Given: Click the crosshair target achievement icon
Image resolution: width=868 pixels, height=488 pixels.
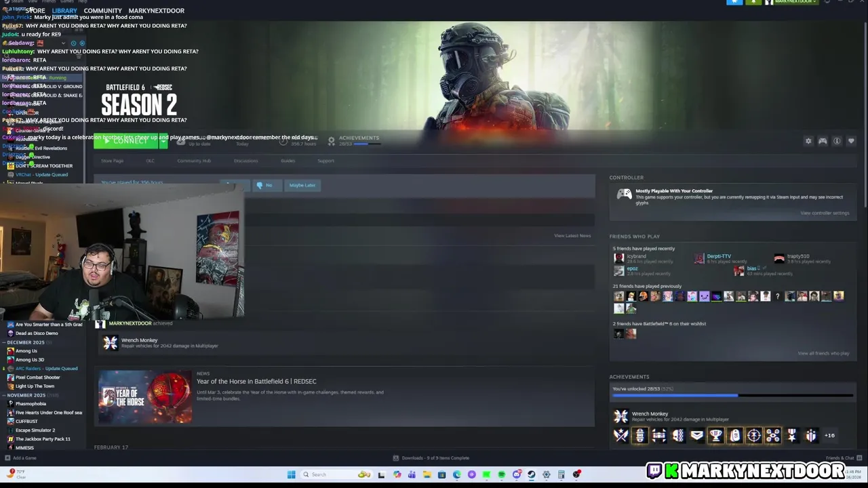Looking at the screenshot, I should (753, 436).
